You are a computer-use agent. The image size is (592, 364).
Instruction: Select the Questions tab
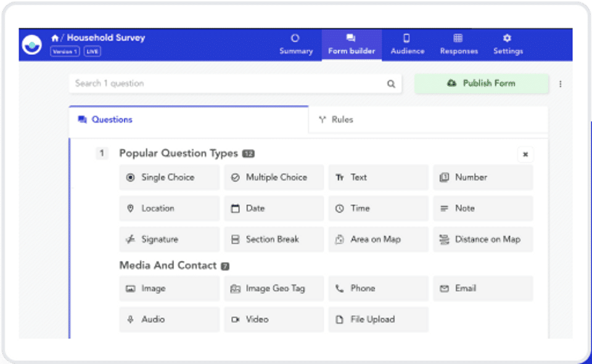pos(189,120)
